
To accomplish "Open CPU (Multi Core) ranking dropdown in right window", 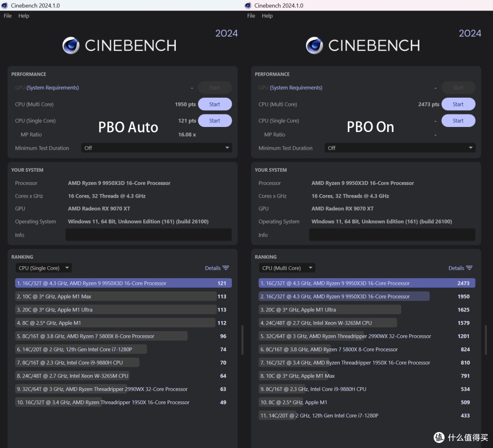I will pyautogui.click(x=287, y=268).
